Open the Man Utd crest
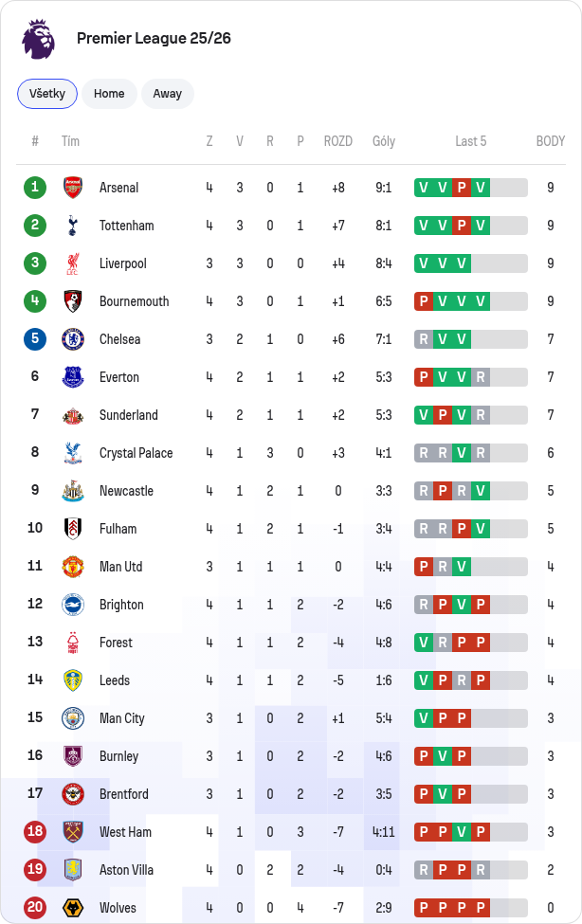 click(x=73, y=567)
